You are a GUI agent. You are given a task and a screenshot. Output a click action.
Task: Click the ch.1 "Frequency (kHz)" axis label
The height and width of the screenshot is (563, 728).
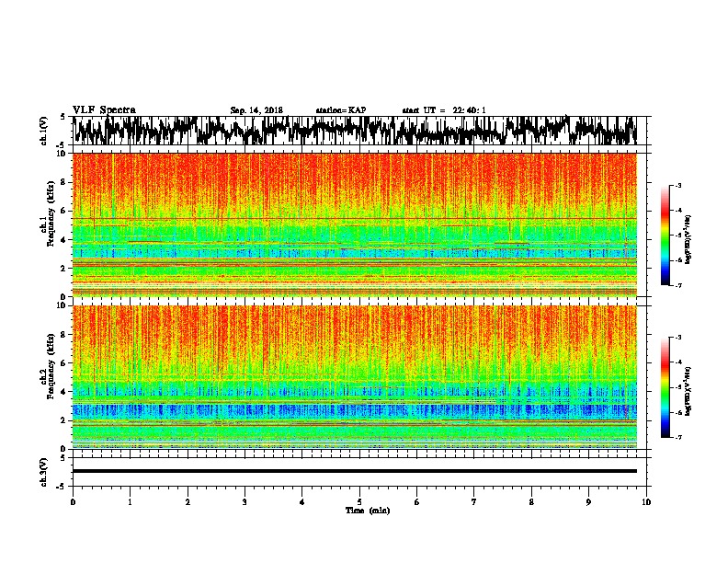click(x=51, y=214)
